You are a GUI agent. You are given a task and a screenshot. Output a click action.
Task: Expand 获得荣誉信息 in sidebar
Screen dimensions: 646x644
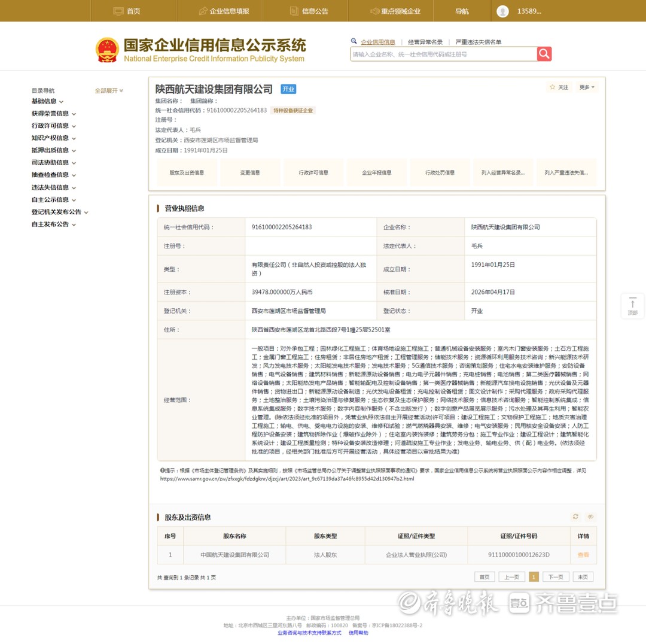(54, 113)
